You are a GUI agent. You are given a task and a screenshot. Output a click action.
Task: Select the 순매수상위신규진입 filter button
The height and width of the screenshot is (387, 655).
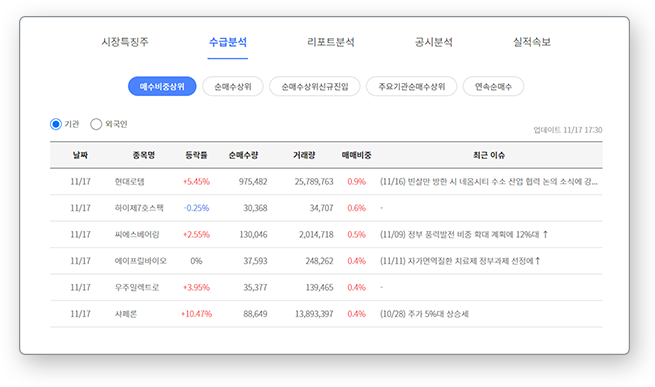tap(315, 87)
